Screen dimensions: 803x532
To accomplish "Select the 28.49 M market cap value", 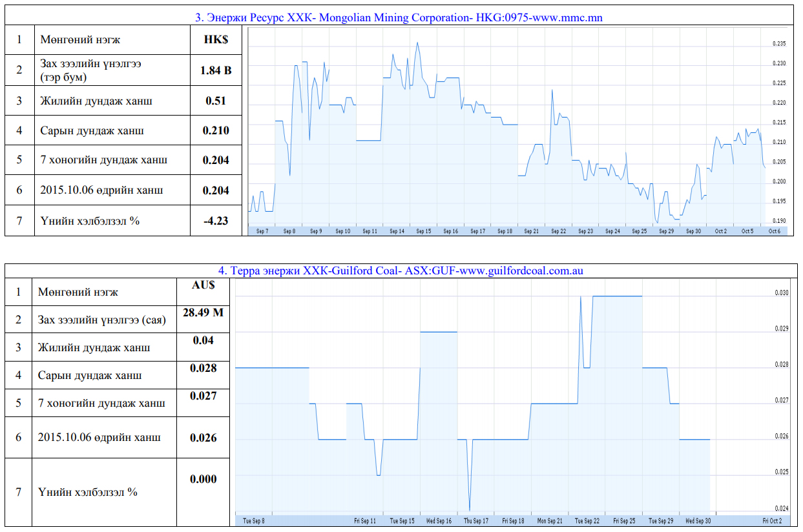I will (203, 312).
